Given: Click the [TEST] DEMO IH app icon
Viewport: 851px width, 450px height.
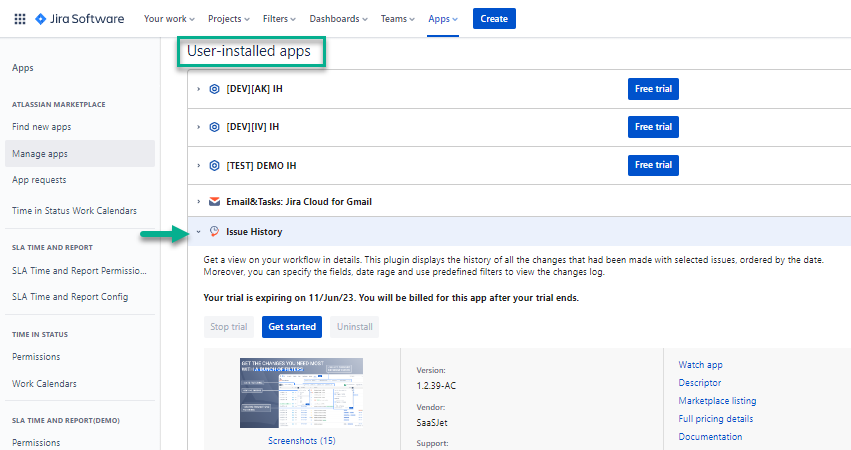Looking at the screenshot, I should pyautogui.click(x=214, y=165).
